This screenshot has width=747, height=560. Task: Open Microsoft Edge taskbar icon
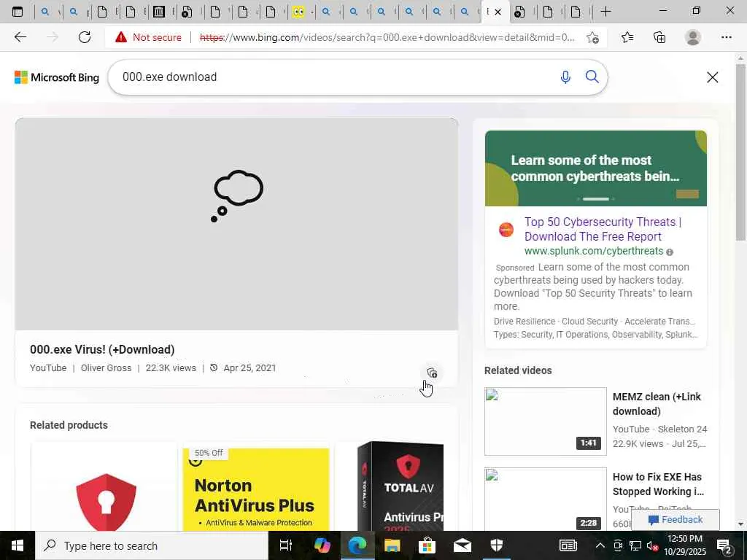pos(357,545)
